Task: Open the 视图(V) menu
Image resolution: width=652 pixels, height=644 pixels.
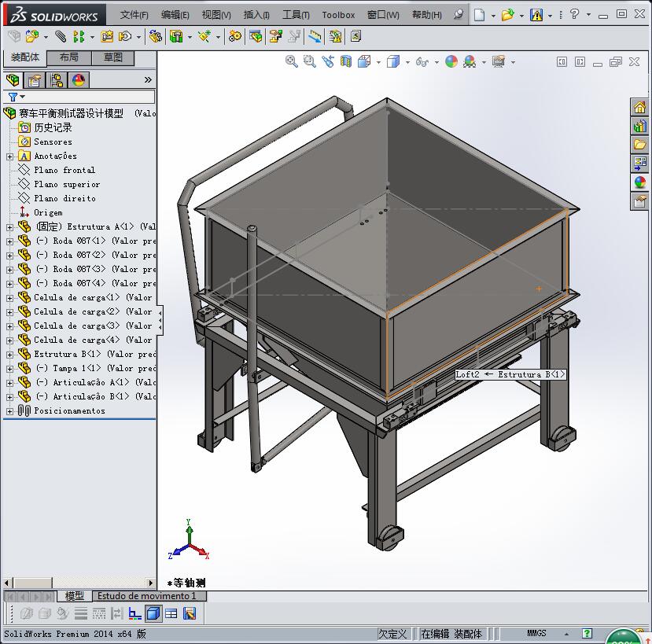Action: (216, 15)
